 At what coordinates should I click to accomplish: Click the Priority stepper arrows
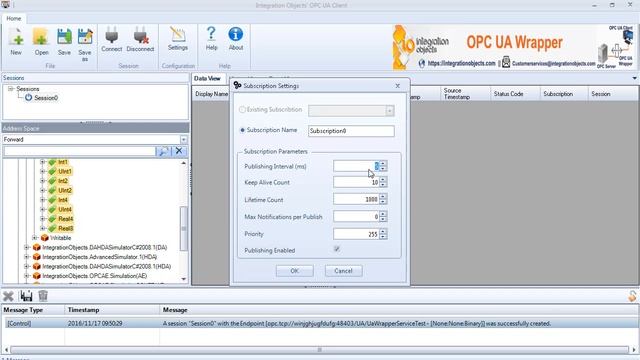(x=383, y=234)
